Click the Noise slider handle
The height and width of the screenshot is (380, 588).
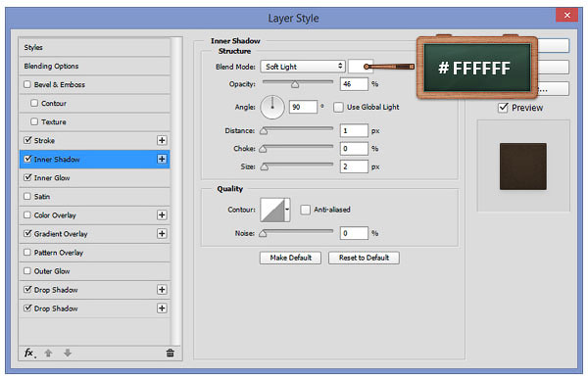pos(263,233)
